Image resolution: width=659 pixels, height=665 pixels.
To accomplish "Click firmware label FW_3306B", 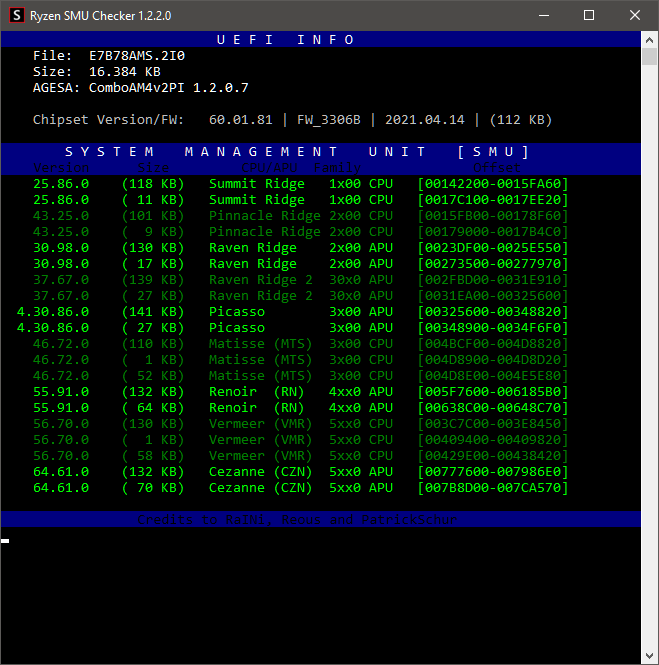I will pyautogui.click(x=329, y=120).
